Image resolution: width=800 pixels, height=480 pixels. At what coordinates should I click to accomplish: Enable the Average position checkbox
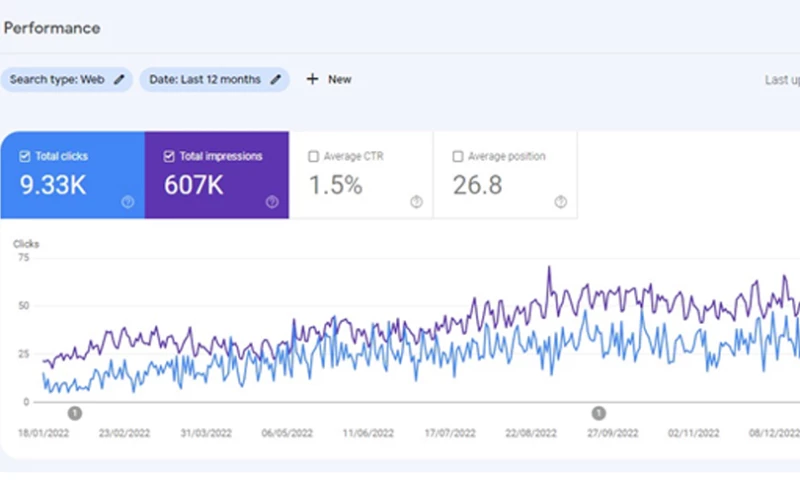click(x=458, y=157)
